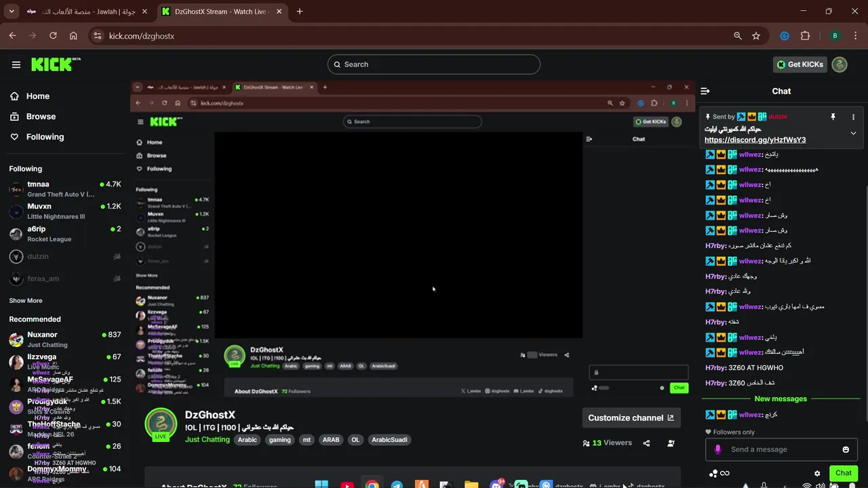This screenshot has width=868, height=488.
Task: Open the Chrome extensions puzzle icon
Action: click(x=806, y=36)
